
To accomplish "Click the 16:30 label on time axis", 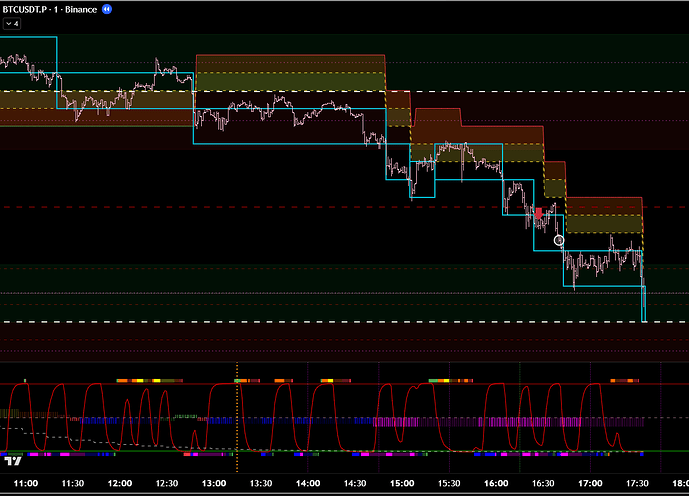I will pyautogui.click(x=543, y=483).
